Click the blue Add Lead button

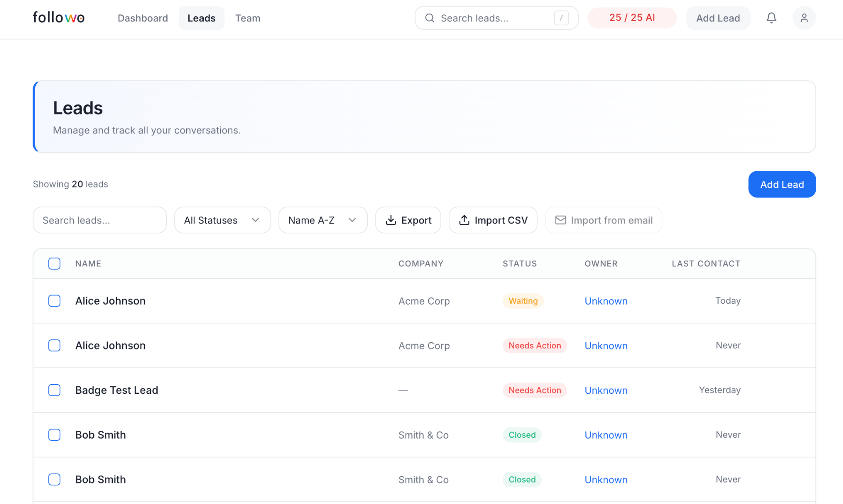pyautogui.click(x=782, y=184)
